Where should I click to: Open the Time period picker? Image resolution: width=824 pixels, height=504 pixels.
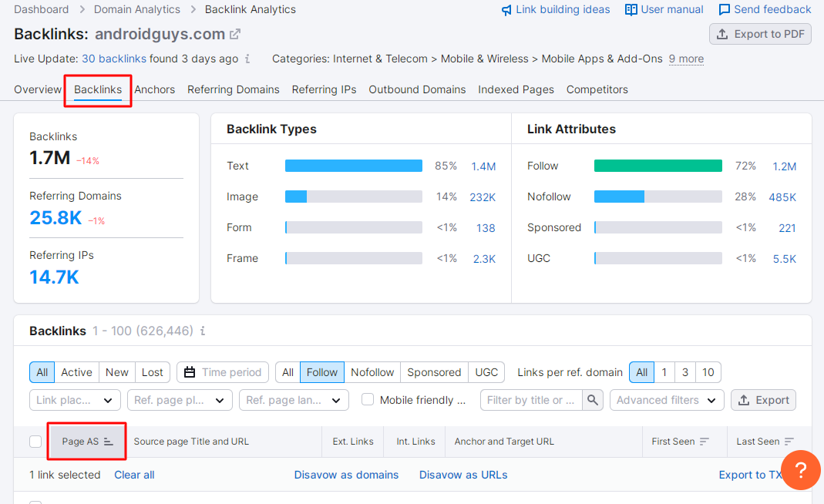223,372
